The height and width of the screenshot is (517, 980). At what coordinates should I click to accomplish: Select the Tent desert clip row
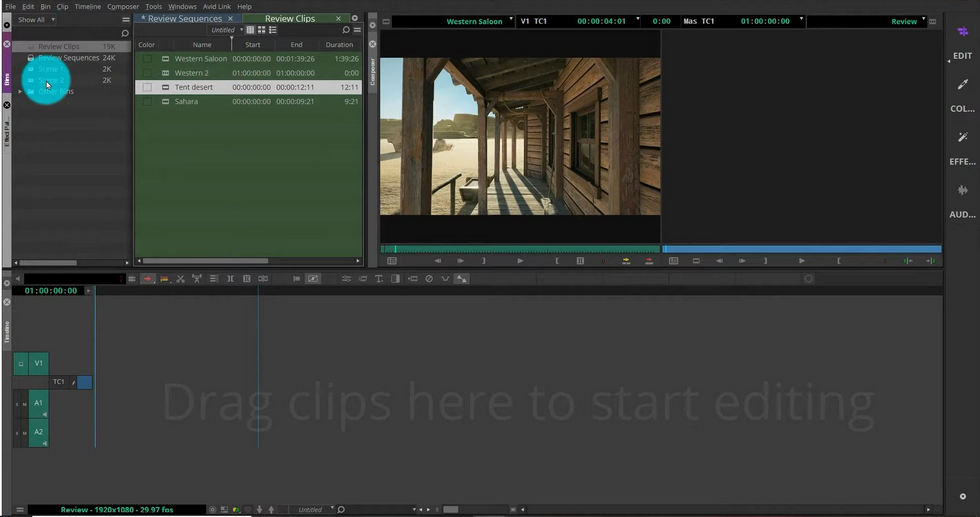(248, 87)
